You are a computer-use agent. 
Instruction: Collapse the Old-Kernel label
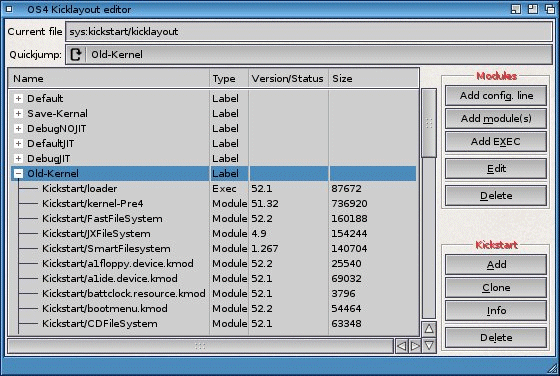click(18, 174)
